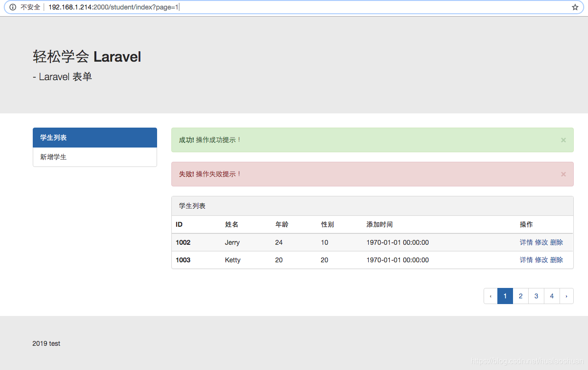Click age value 24 in Jerry's row
588x370 pixels.
pos(279,242)
